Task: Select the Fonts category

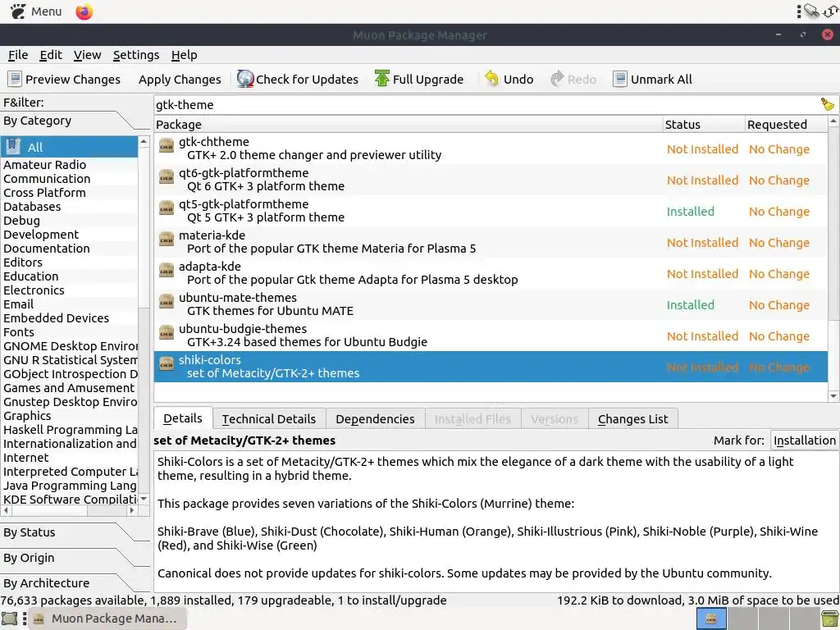Action: [x=69, y=332]
